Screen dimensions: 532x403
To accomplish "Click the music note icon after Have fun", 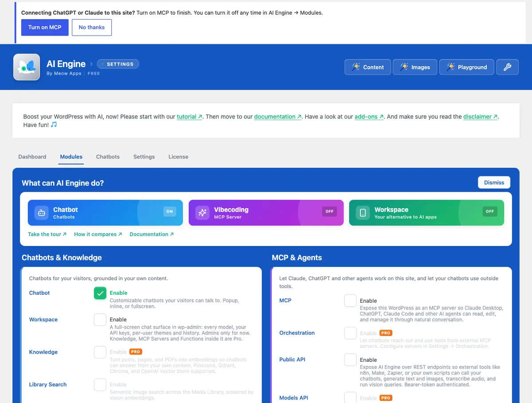I will 54,125.
